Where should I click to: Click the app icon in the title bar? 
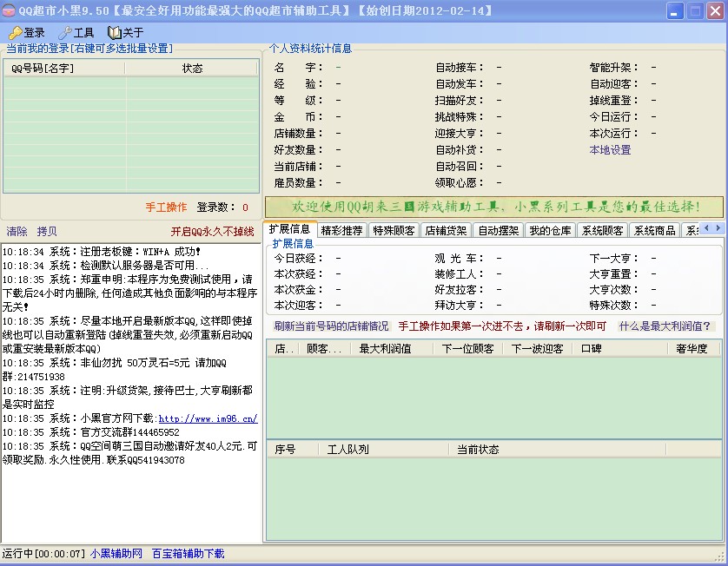[9, 10]
